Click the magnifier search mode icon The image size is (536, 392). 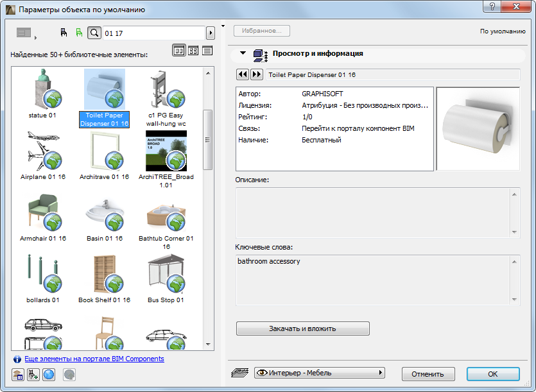click(94, 33)
